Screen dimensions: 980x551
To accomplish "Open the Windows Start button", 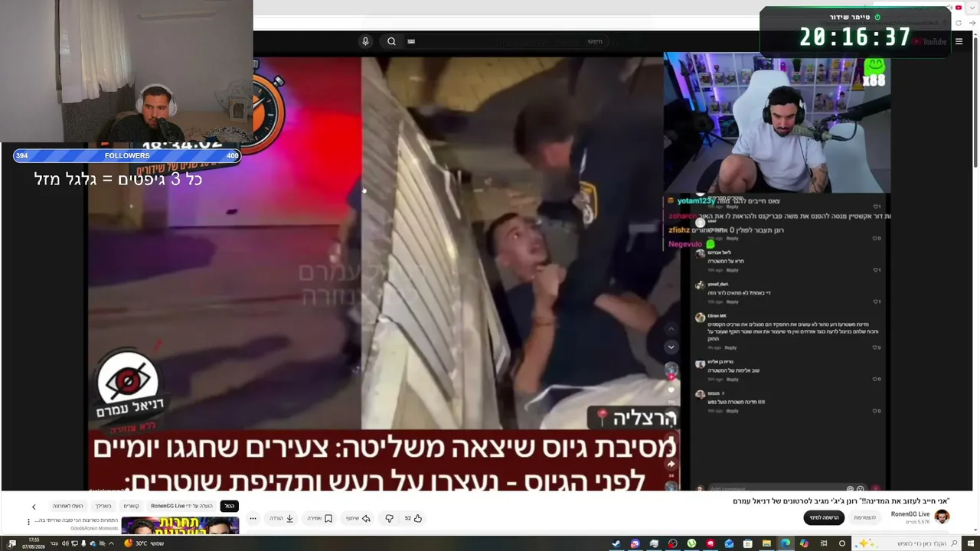I will [x=969, y=543].
